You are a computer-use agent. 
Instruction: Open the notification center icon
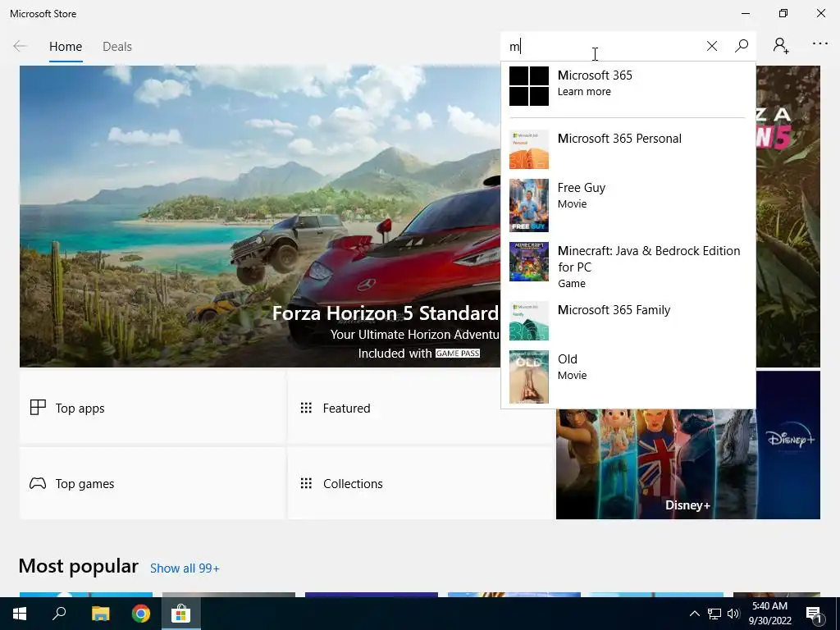click(814, 614)
